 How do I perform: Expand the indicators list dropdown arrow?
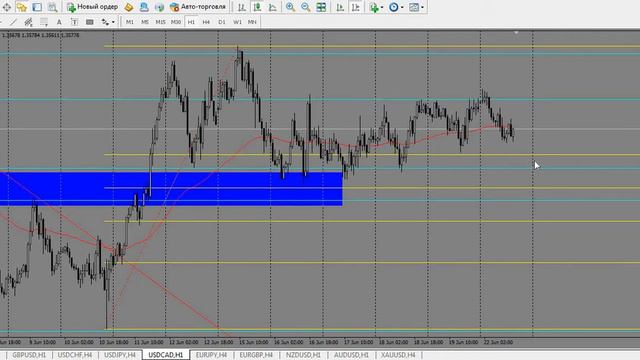tap(382, 7)
